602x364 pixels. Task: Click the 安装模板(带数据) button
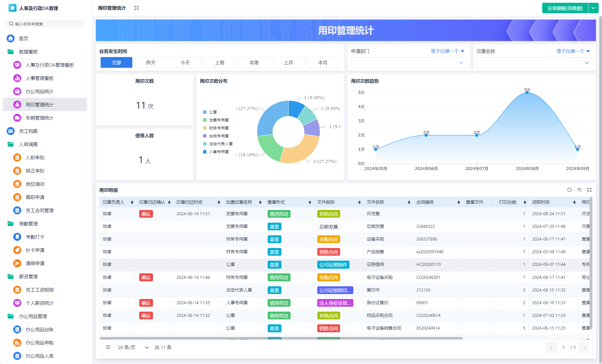point(565,8)
